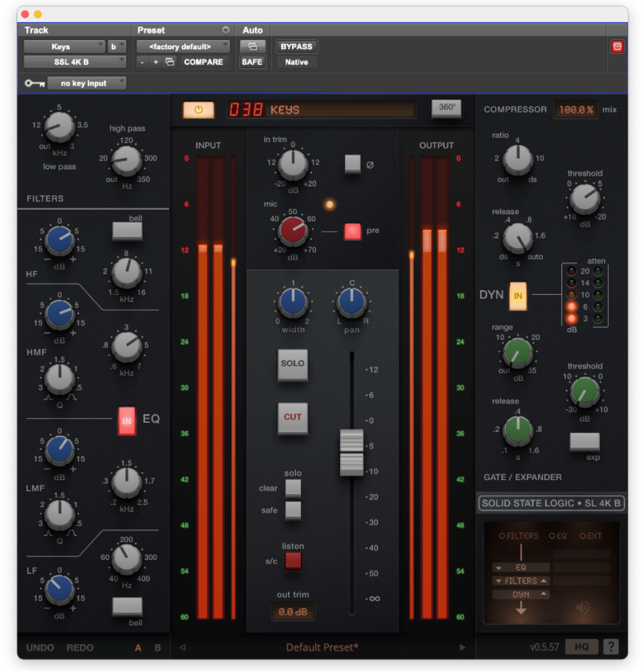Click the v0.5.57 version label
Image resolution: width=644 pixels, height=671 pixels.
tap(544, 646)
